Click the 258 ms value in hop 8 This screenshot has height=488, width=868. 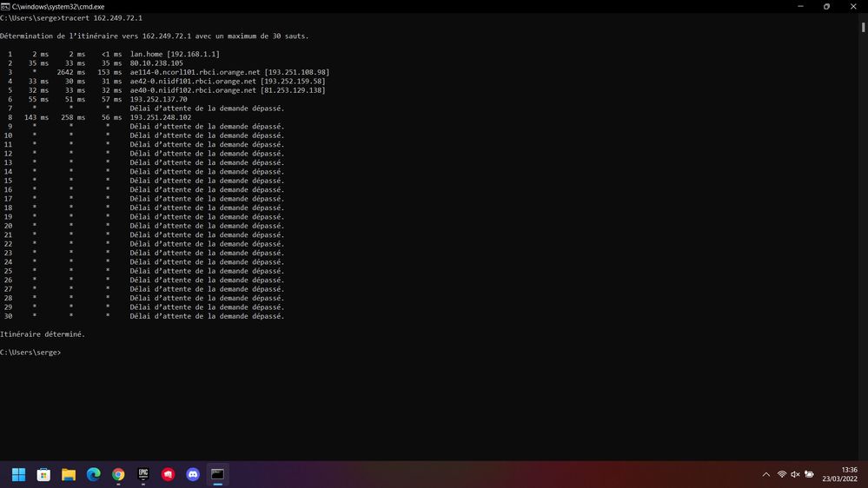73,117
